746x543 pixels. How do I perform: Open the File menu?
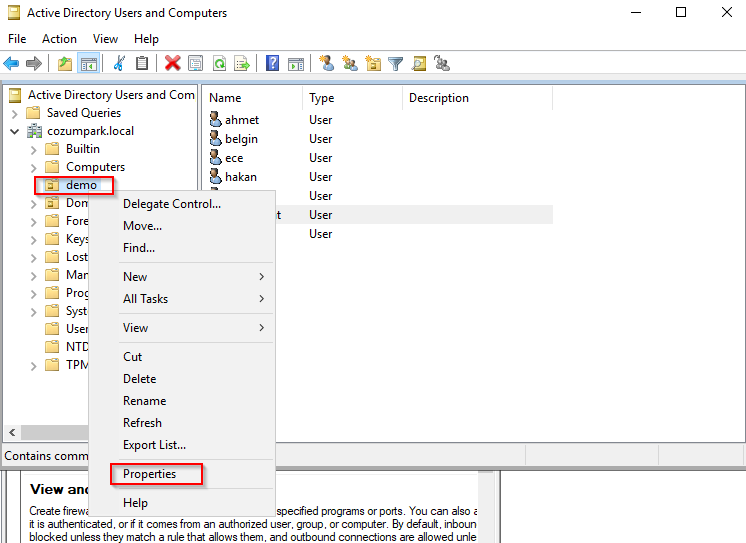[17, 39]
